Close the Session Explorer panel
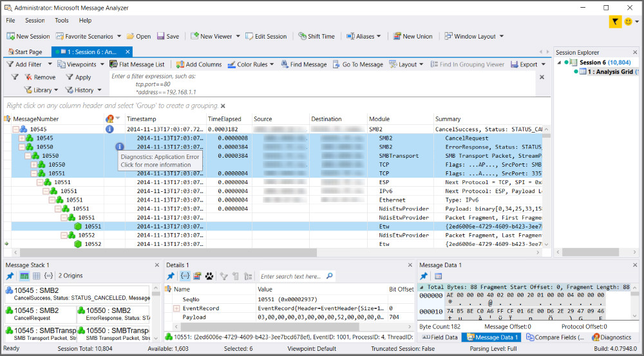 (635, 52)
